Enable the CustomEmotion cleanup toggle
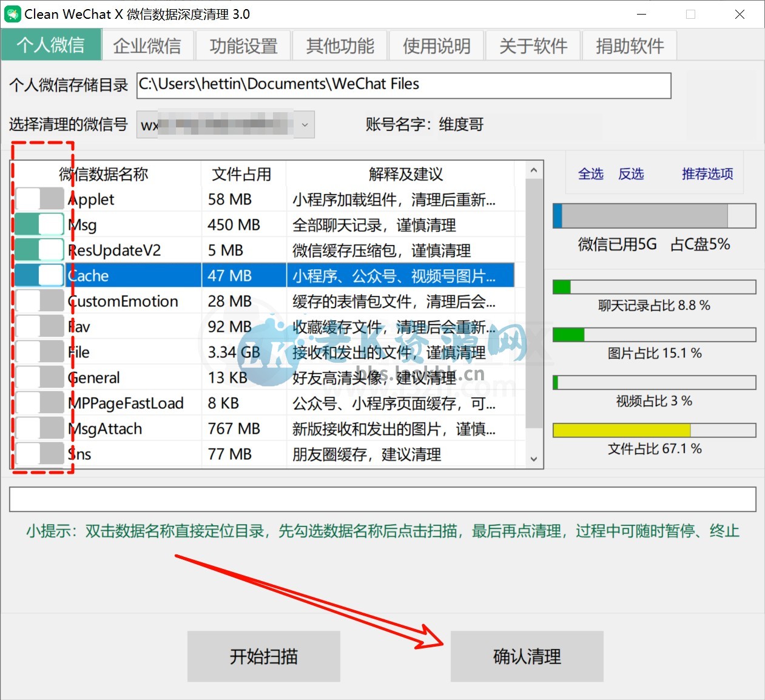 click(x=39, y=300)
